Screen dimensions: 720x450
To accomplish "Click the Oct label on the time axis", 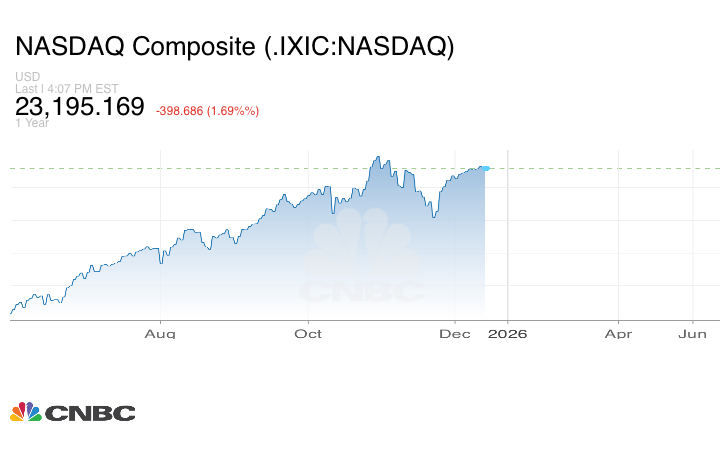I will click(310, 333).
